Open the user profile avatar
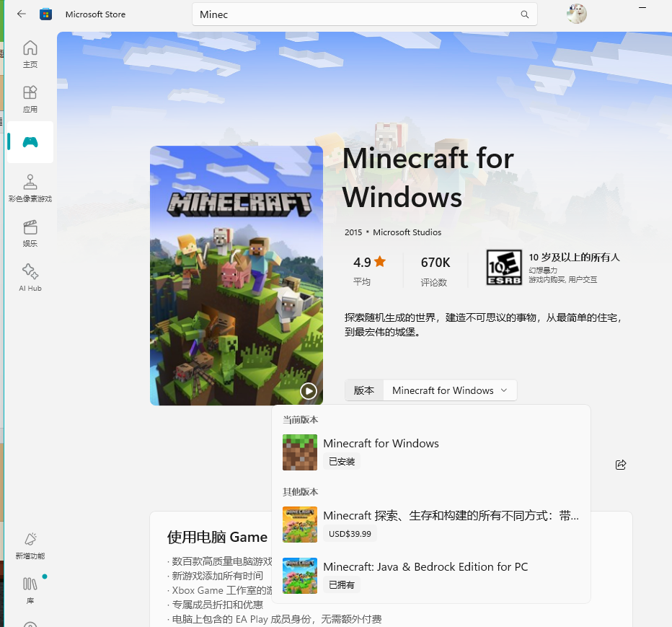672x627 pixels. (x=576, y=14)
